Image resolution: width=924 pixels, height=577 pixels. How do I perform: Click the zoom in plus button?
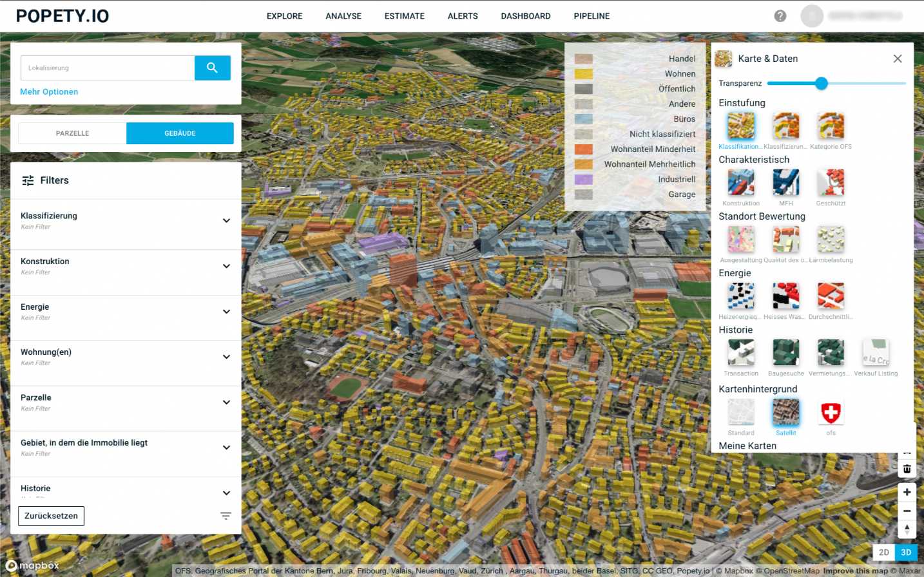(x=907, y=492)
